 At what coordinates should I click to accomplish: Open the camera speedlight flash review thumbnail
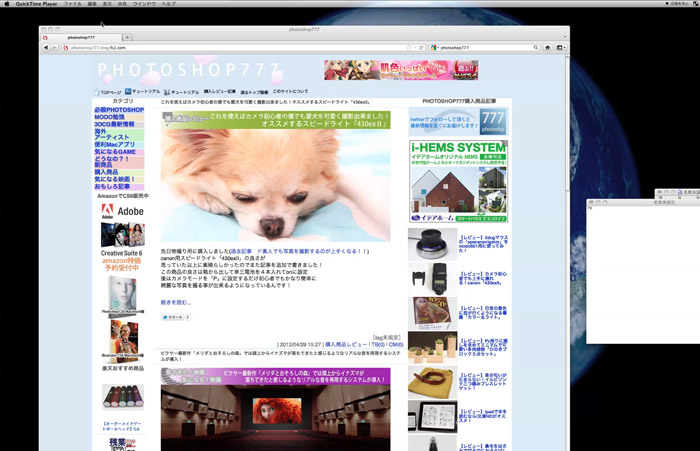[x=432, y=279]
